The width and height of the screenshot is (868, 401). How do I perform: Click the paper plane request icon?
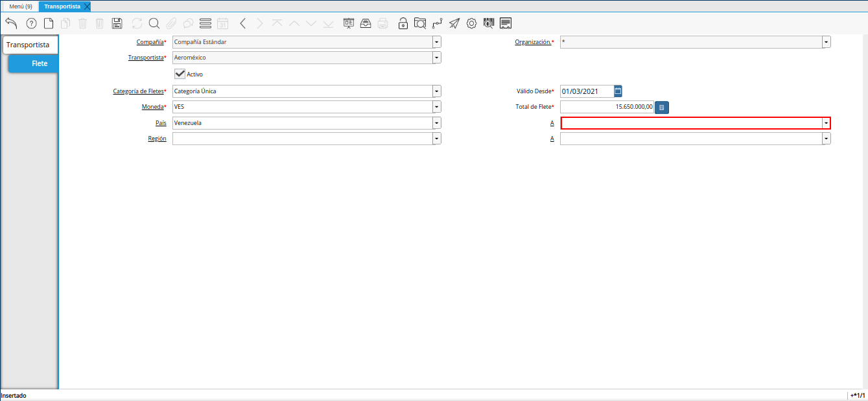pos(454,23)
